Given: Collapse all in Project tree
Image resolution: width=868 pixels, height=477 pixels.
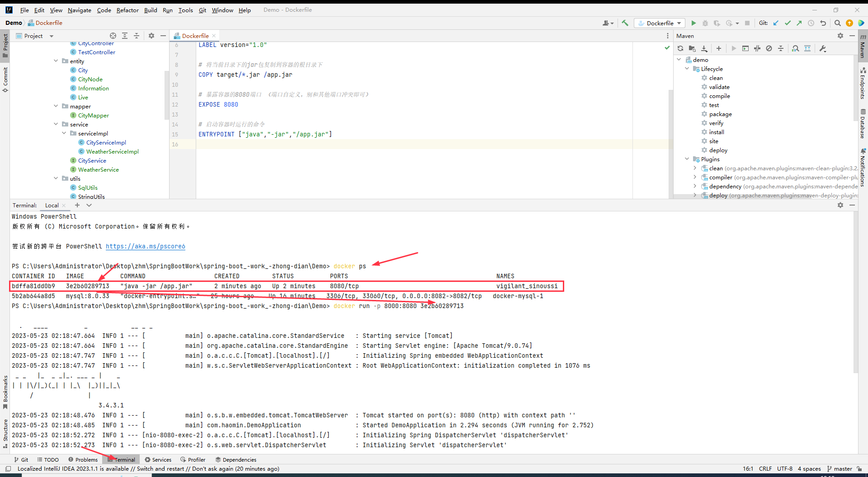Looking at the screenshot, I should [137, 36].
